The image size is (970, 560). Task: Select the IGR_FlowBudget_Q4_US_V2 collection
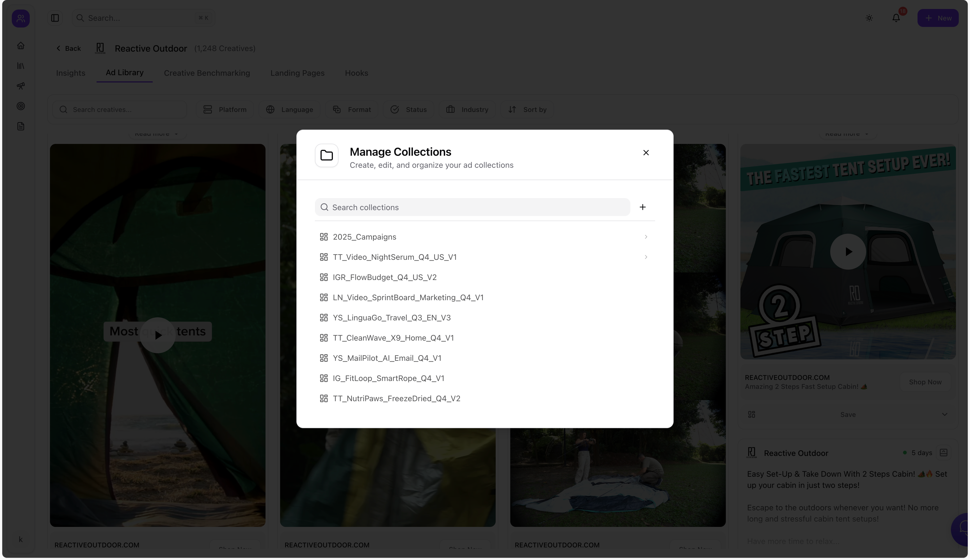(384, 277)
